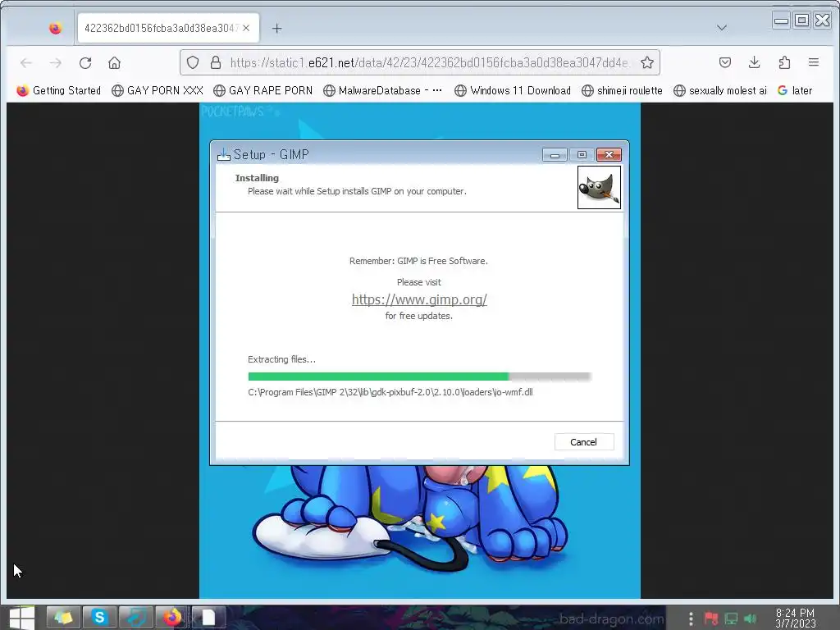Switch to Firefox on the taskbar
This screenshot has width=840, height=630.
[x=172, y=618]
